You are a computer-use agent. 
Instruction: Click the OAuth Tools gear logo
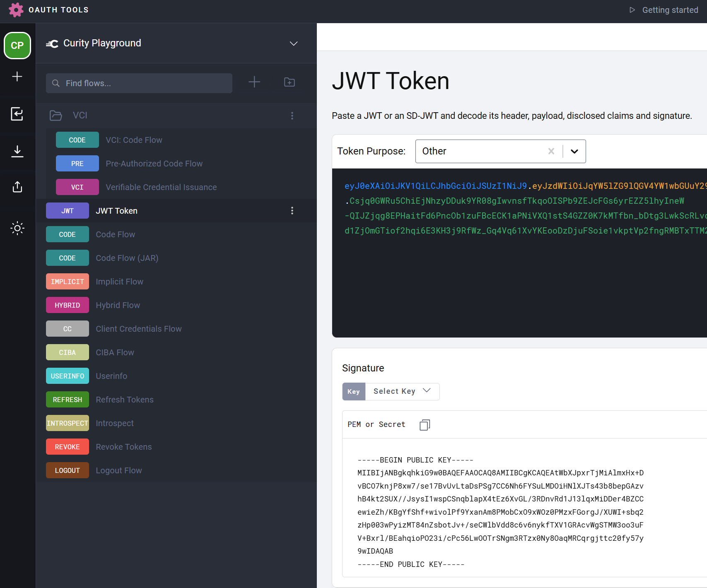click(x=16, y=10)
